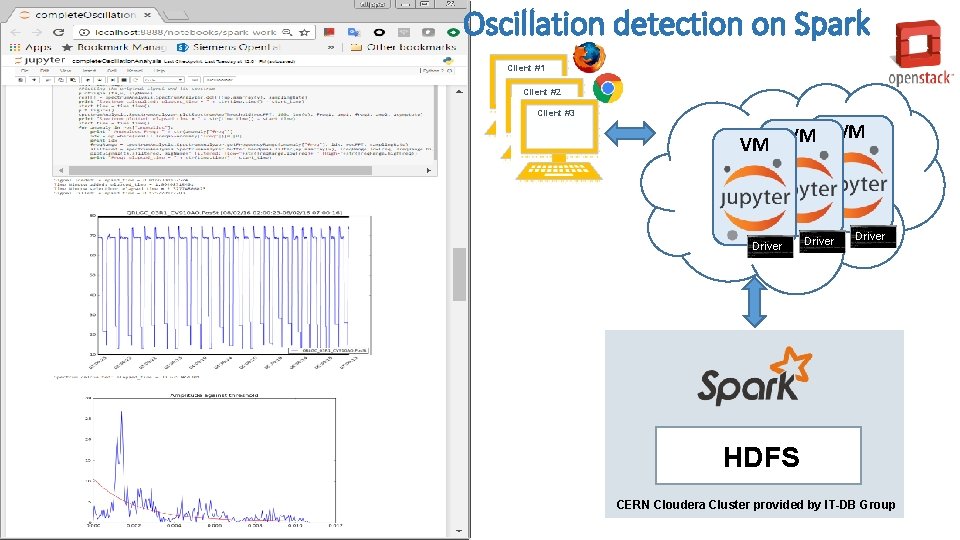Click the page scroll-up arrow
The height and width of the screenshot is (540, 960).
tap(459, 91)
